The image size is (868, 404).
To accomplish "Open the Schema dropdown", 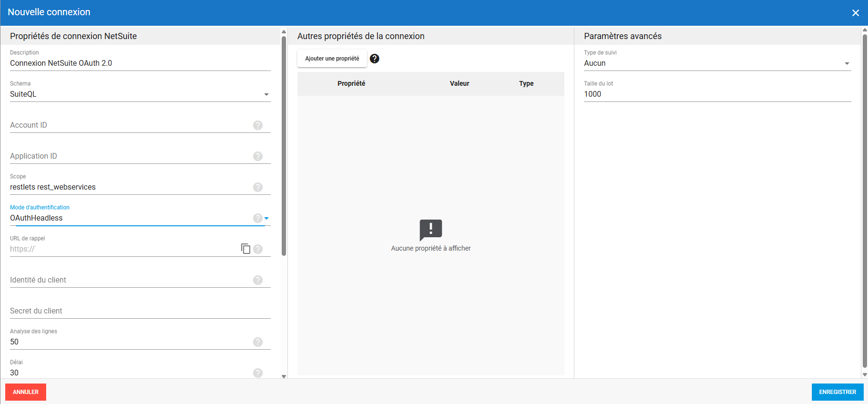I will pyautogui.click(x=140, y=94).
